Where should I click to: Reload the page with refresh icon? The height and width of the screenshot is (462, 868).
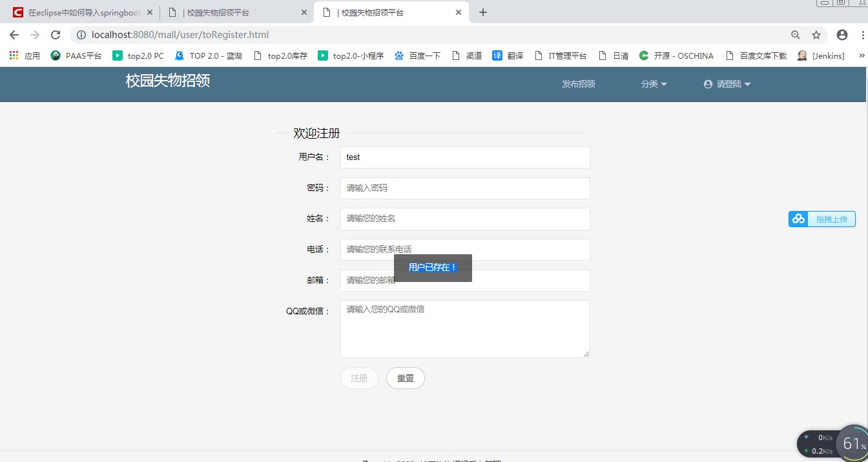point(56,35)
